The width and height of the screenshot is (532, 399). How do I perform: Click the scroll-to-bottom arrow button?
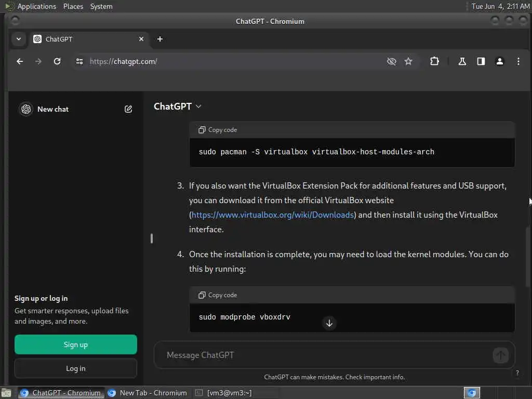(x=329, y=323)
